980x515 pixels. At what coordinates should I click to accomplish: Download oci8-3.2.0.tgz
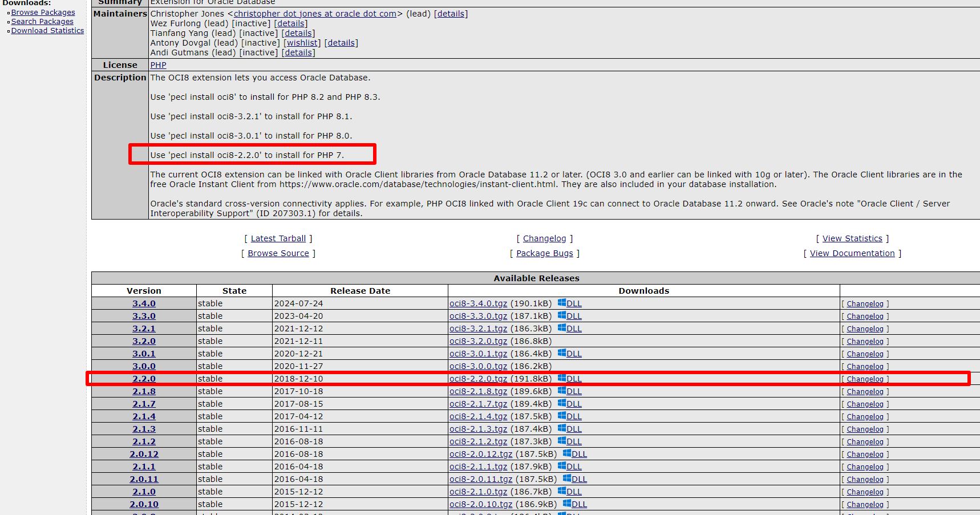coord(478,341)
